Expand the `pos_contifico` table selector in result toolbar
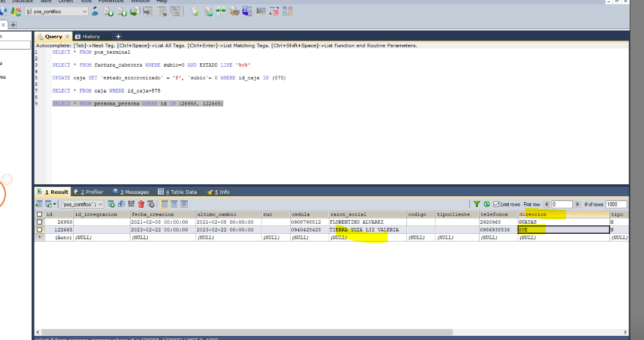Screen dimensions: 644x340 click(83, 205)
